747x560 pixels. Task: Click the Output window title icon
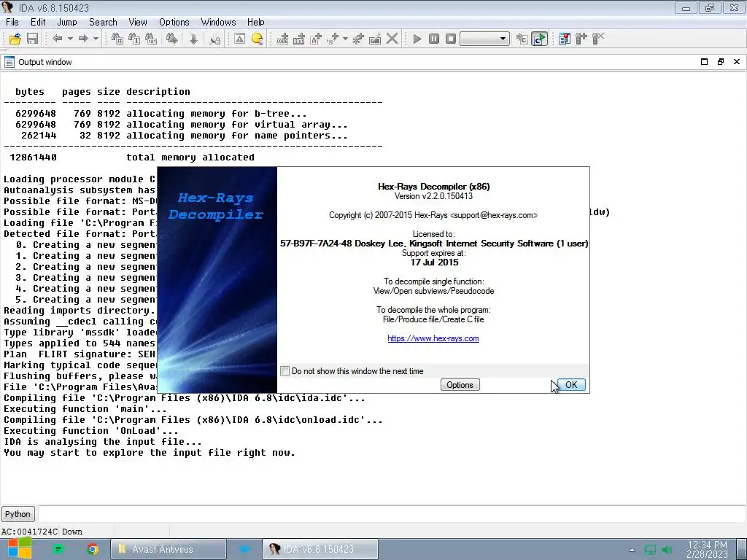coord(9,62)
